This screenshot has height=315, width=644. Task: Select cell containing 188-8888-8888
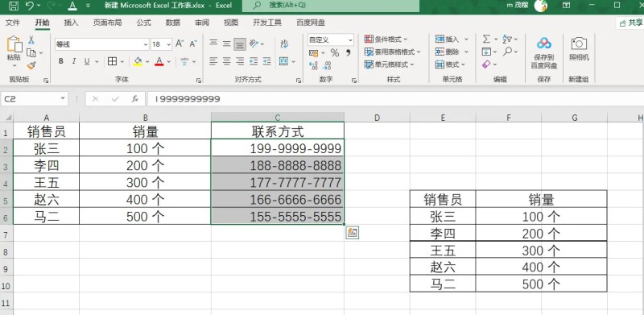click(278, 165)
